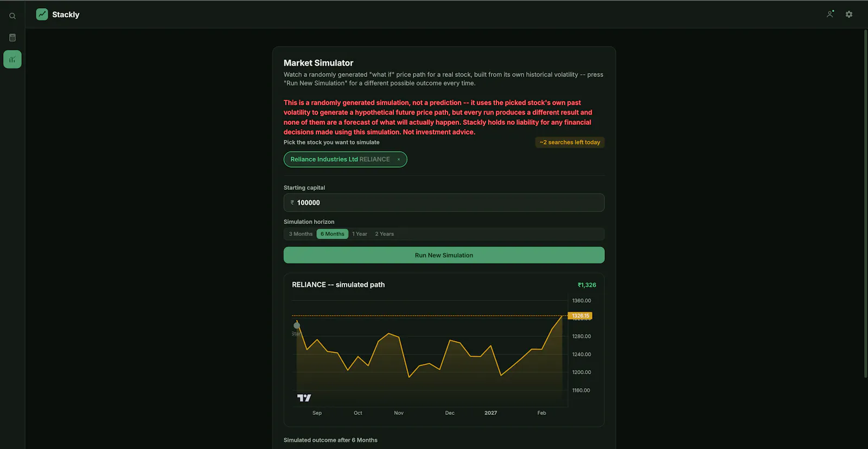Click the Simulation horizon label
The height and width of the screenshot is (449, 868).
[x=309, y=222]
